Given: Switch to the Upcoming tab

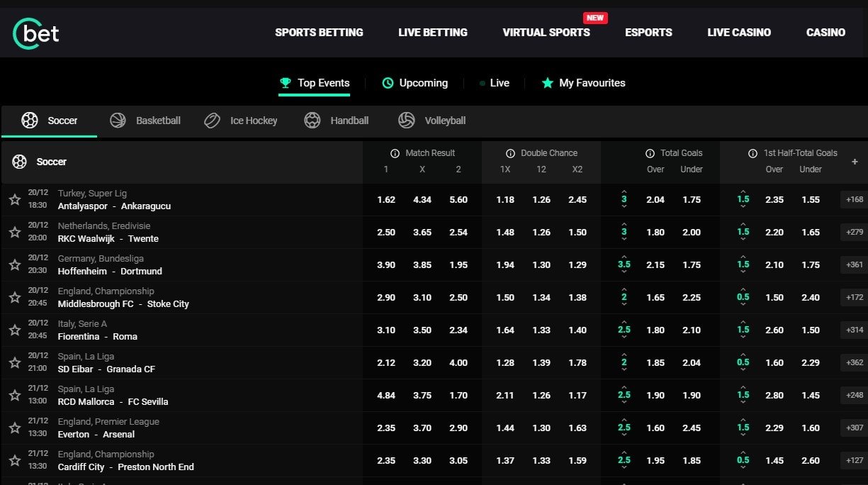Looking at the screenshot, I should 415,83.
